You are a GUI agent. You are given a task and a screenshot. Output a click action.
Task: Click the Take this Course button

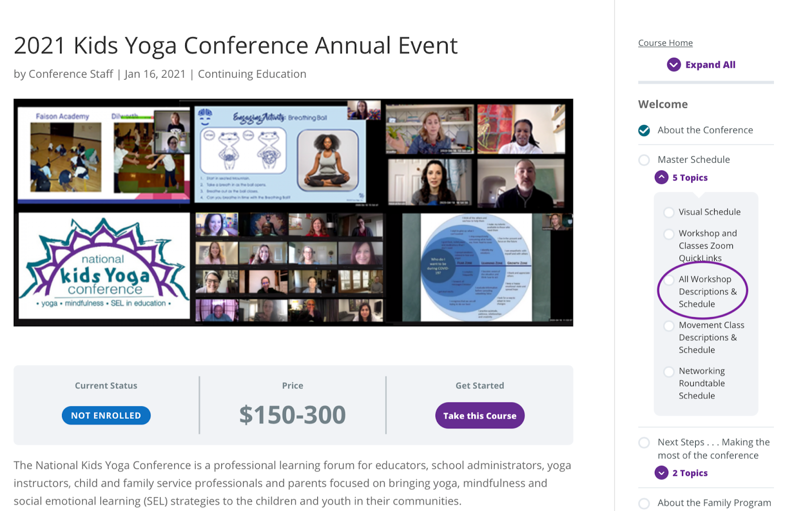pyautogui.click(x=480, y=416)
